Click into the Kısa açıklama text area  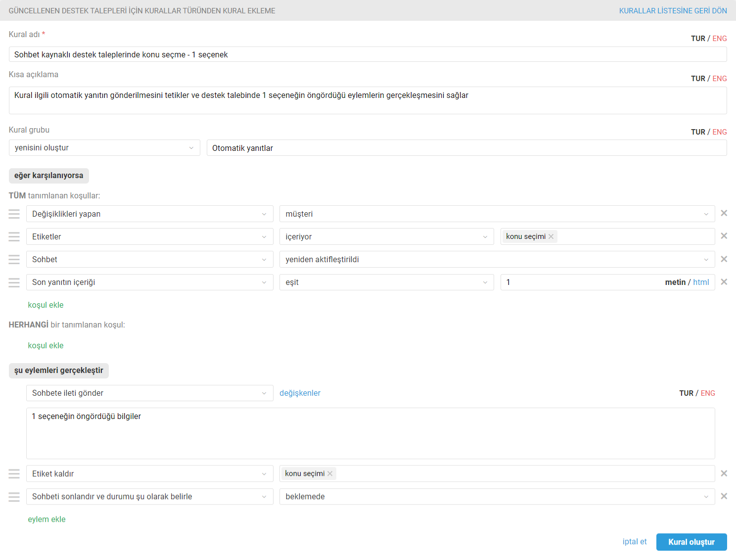(x=368, y=100)
